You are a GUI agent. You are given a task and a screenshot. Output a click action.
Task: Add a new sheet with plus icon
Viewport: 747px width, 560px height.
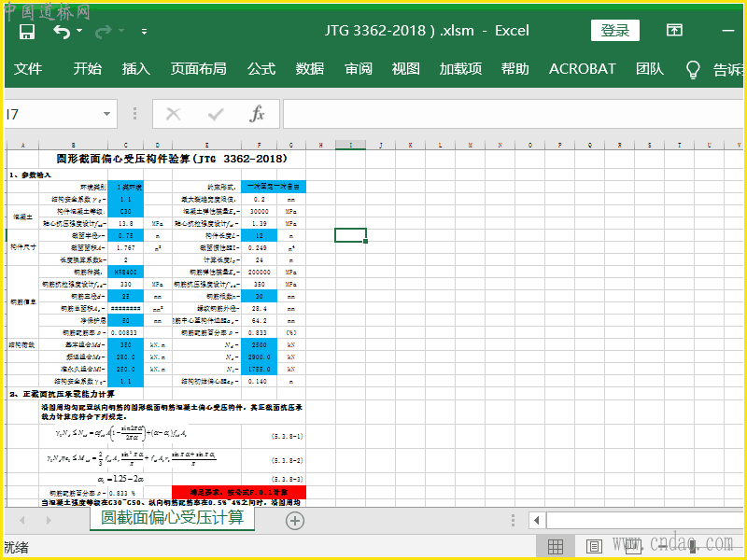[x=295, y=521]
